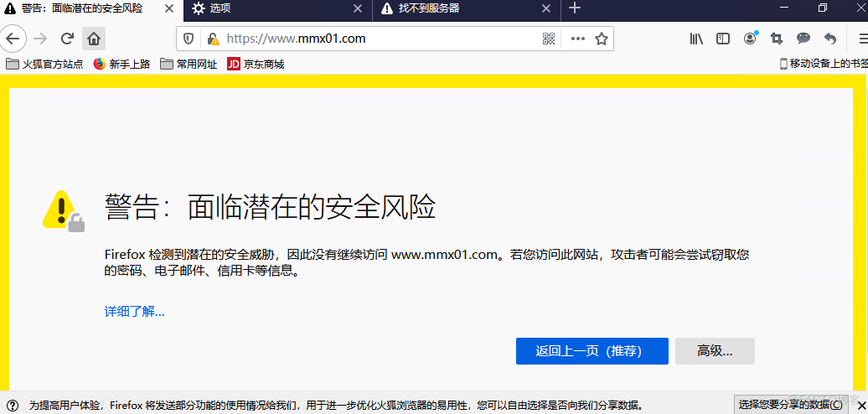Close the 找不到服务器 tab
This screenshot has width=868, height=414.
click(546, 8)
